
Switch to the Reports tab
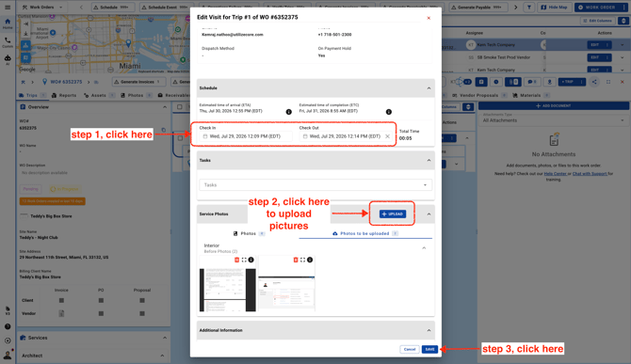coord(64,96)
